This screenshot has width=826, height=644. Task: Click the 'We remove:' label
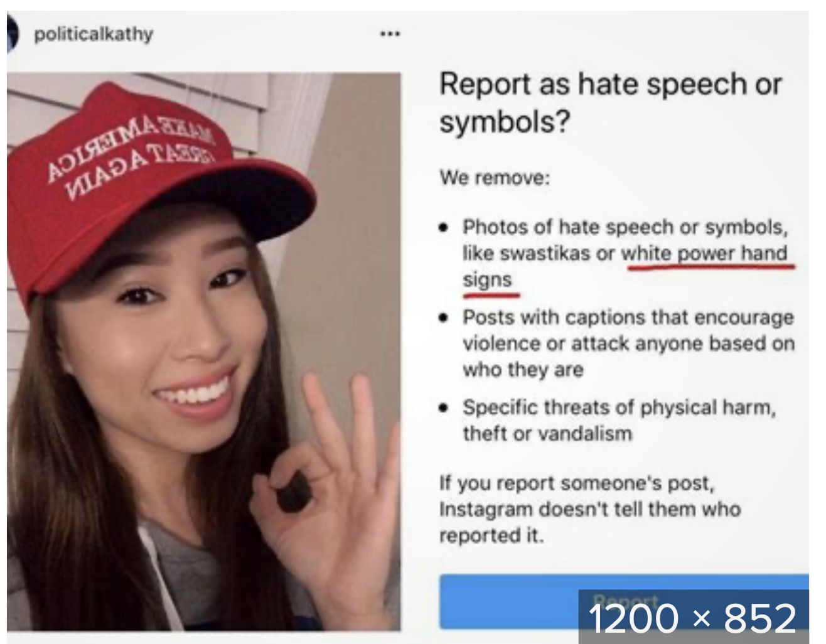[x=495, y=178]
